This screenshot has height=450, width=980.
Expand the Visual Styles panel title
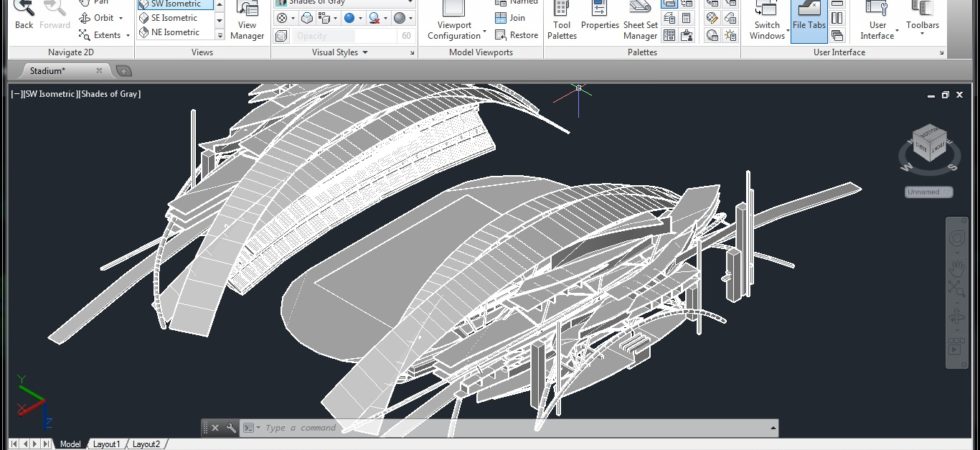coord(340,52)
